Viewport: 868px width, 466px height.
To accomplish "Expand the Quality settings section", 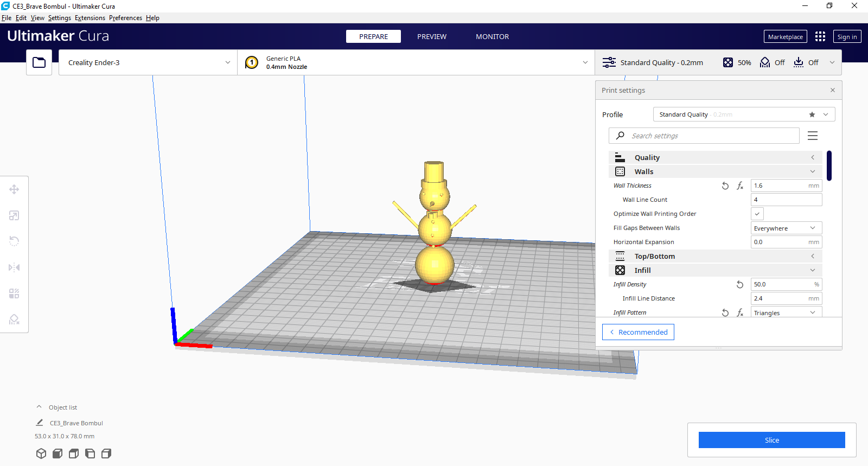I will click(x=716, y=157).
